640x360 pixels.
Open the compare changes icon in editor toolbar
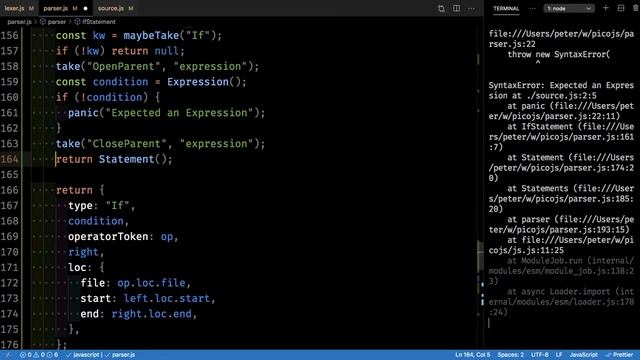pos(441,8)
